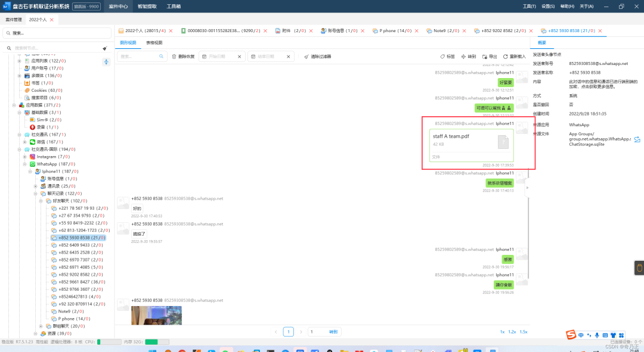Close the Note9 (2/0) tab
Screen dimensions: 644x352
coord(464,31)
